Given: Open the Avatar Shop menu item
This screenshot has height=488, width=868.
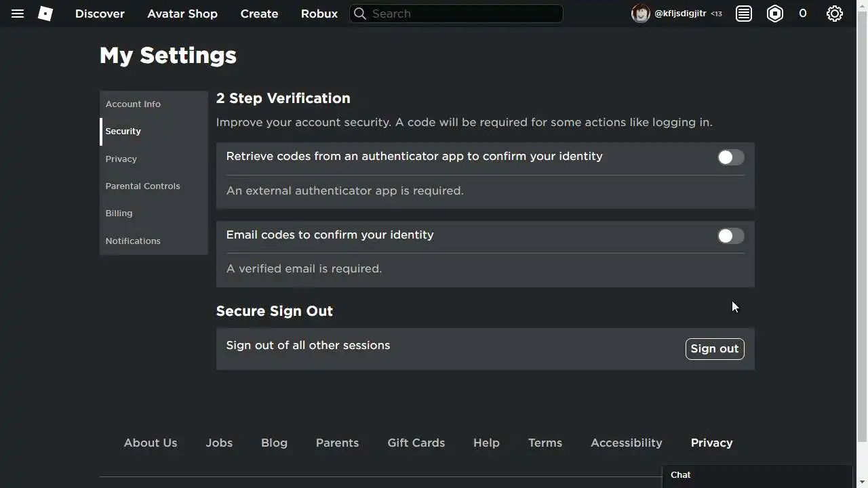Looking at the screenshot, I should coord(182,14).
